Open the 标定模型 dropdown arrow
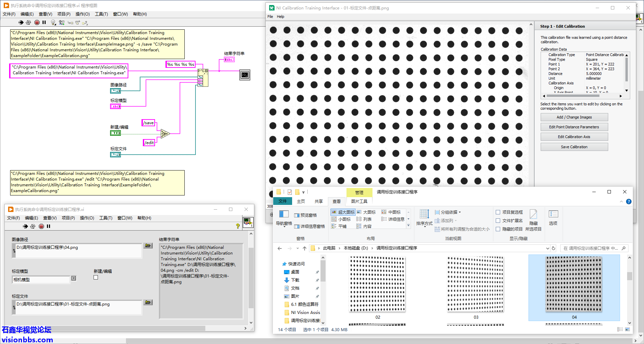Viewport: 644px width, 344px height. pyautogui.click(x=74, y=279)
